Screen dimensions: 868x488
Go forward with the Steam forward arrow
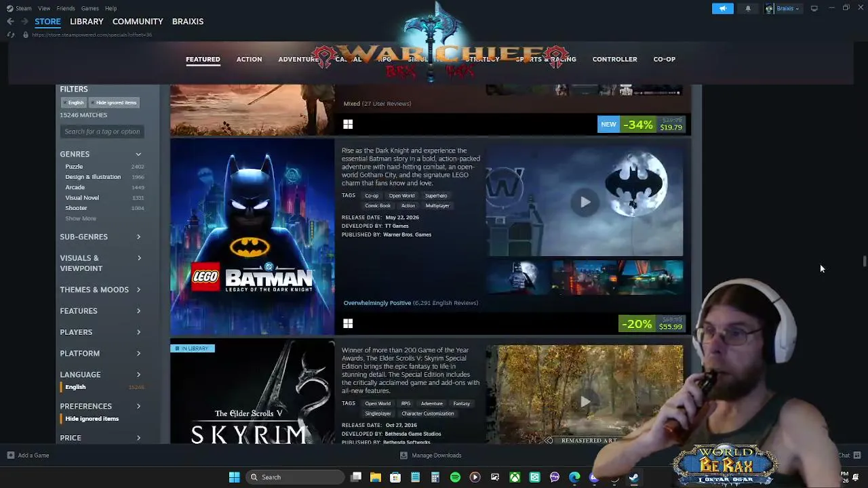pyautogui.click(x=24, y=22)
